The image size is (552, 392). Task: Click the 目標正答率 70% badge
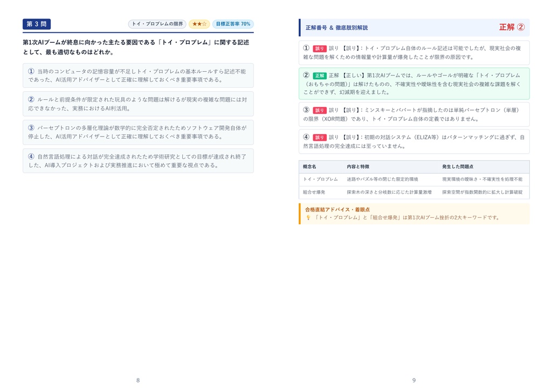(233, 24)
